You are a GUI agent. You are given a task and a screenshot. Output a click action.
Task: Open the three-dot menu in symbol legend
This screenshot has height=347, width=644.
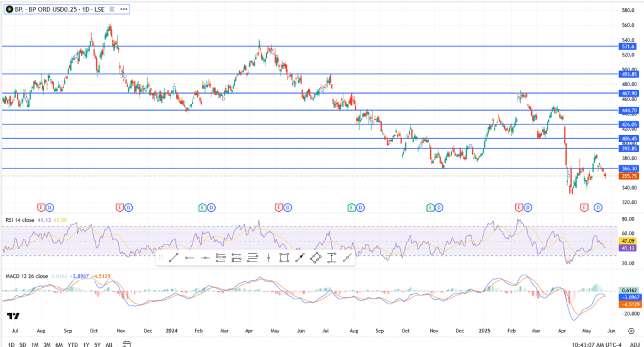pyautogui.click(x=123, y=9)
